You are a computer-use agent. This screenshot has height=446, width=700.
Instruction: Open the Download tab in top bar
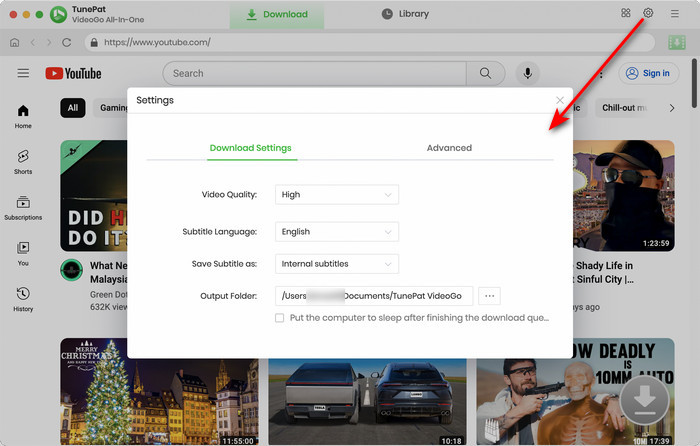pyautogui.click(x=277, y=14)
